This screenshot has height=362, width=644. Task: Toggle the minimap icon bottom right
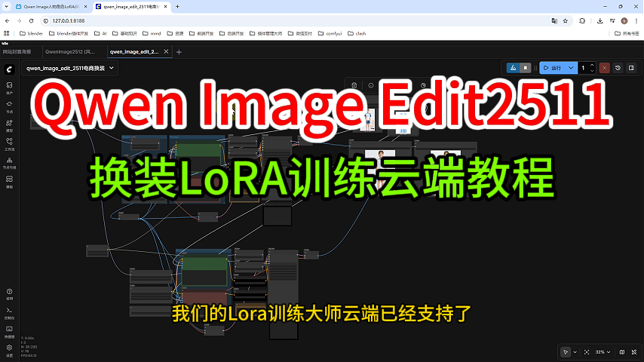622,352
